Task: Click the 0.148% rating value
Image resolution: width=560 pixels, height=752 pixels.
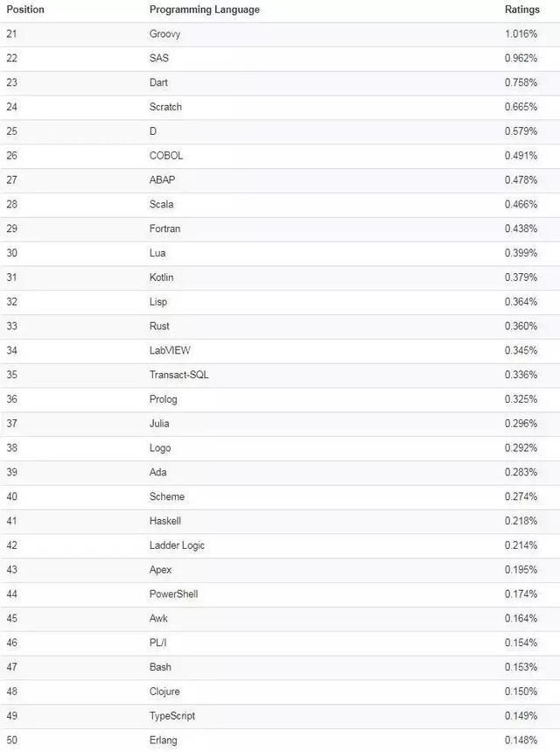Action: [521, 740]
